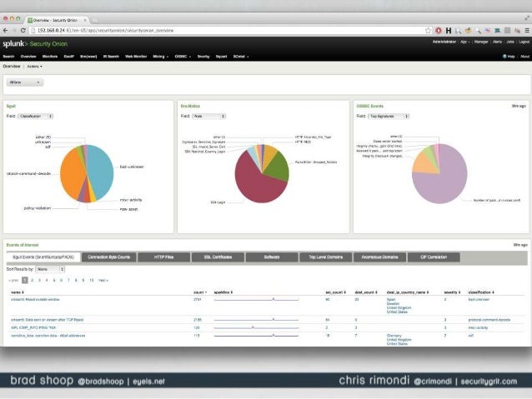The image size is (532, 399).
Task: Open the Jobs link
Action: 510,42
